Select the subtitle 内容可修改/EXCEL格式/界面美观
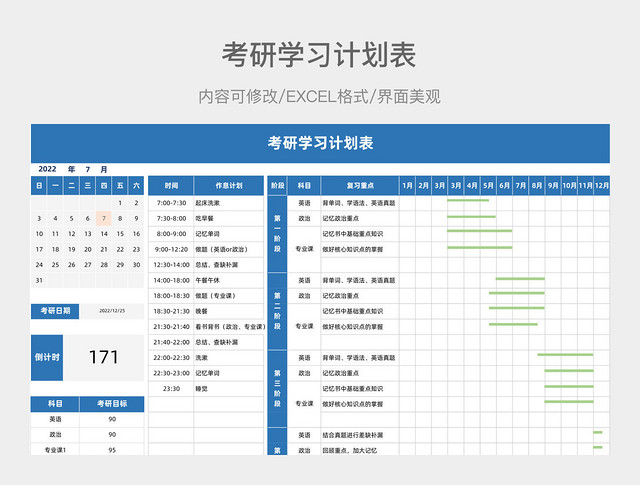The height and width of the screenshot is (485, 640). coord(320,97)
